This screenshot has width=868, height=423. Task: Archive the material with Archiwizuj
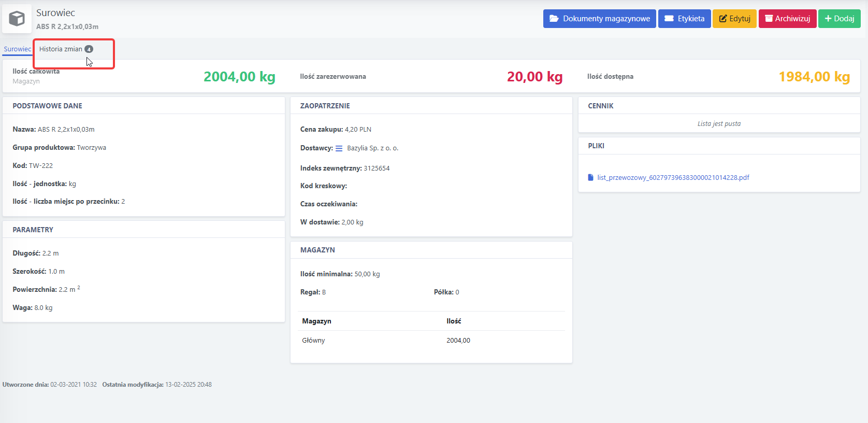coord(787,19)
